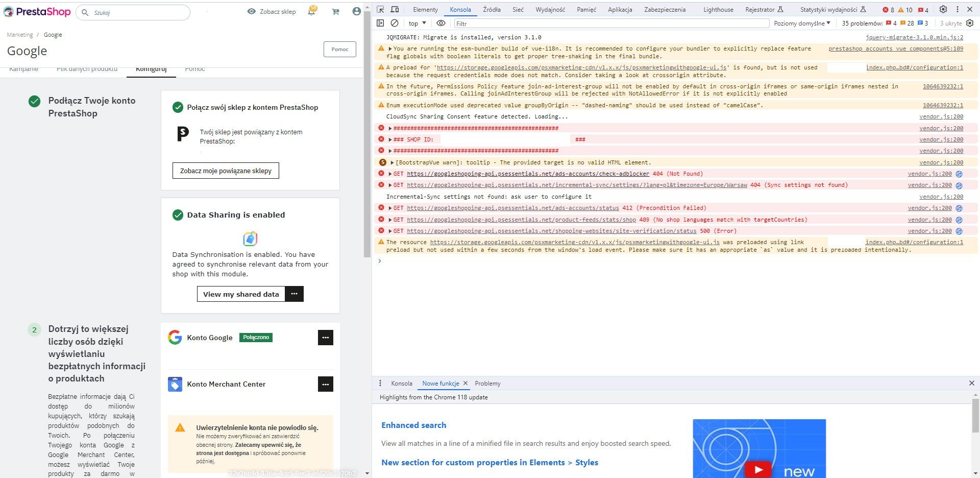The width and height of the screenshot is (980, 478).
Task: Click the Pomoc help button
Action: 340,49
